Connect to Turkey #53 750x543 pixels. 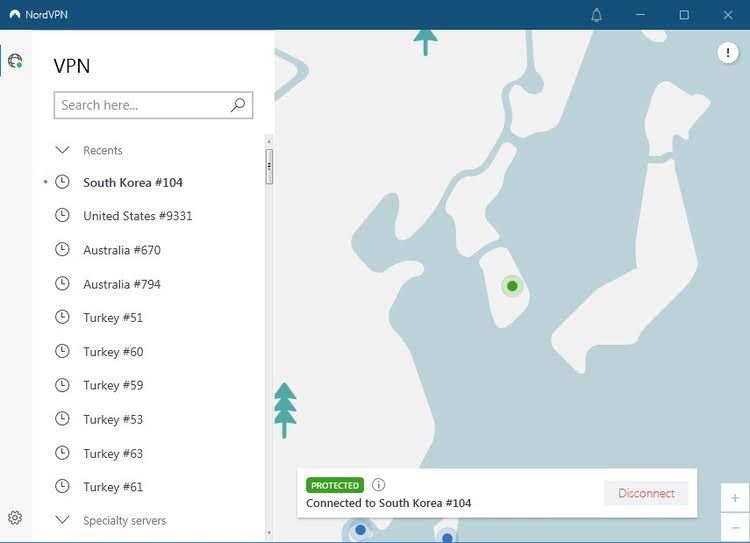(113, 419)
